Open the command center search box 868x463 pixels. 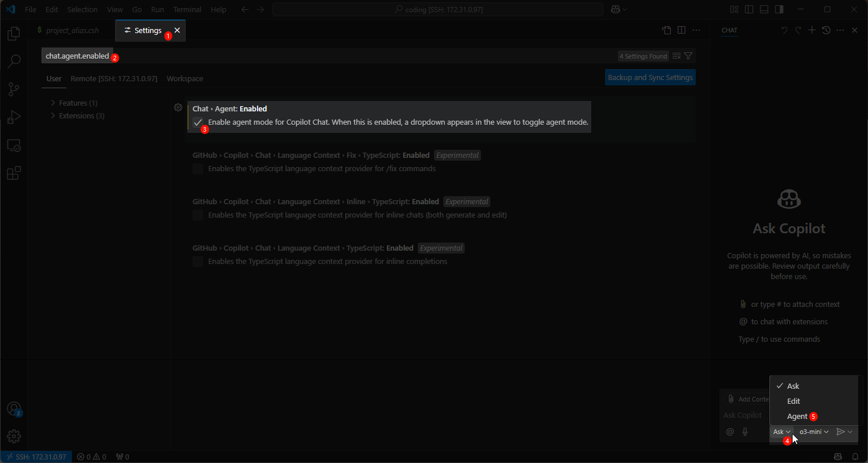coord(437,9)
